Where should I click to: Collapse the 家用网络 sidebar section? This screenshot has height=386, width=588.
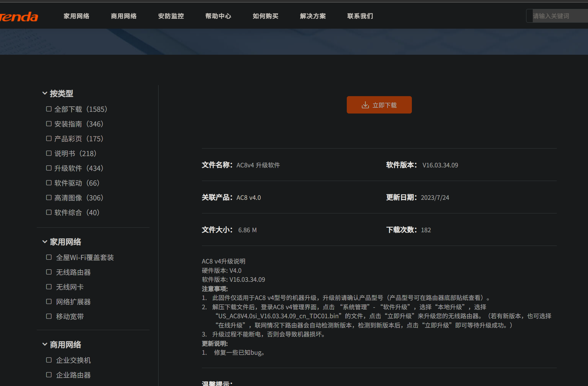pos(45,242)
